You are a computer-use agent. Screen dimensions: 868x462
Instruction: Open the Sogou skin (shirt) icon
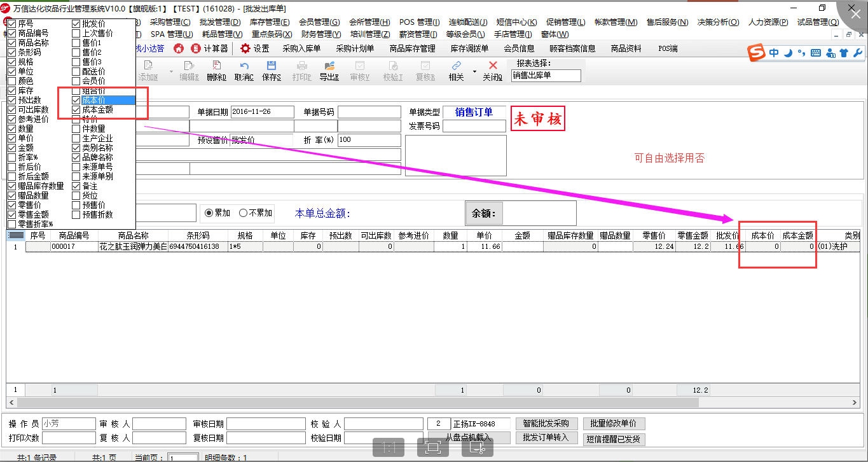coord(844,53)
